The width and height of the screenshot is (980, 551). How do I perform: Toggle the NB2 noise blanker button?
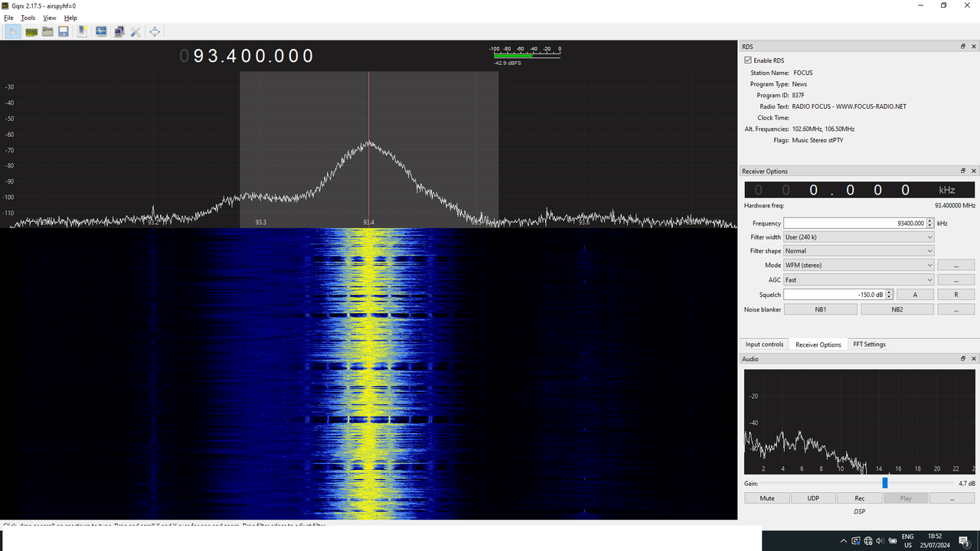[x=897, y=309]
